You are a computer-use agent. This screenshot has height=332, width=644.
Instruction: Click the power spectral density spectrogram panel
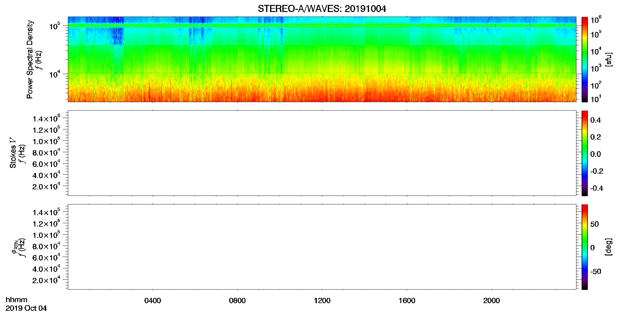coord(322,59)
